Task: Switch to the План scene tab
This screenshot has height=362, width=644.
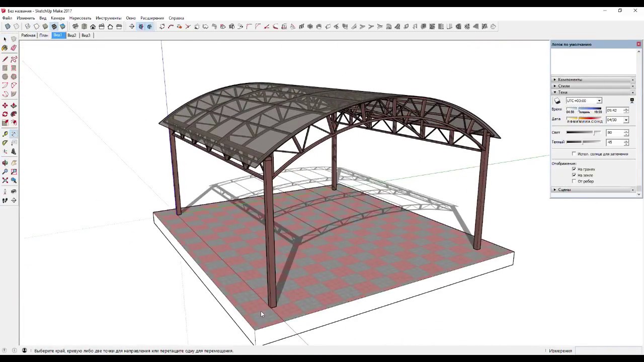Action: click(x=44, y=35)
